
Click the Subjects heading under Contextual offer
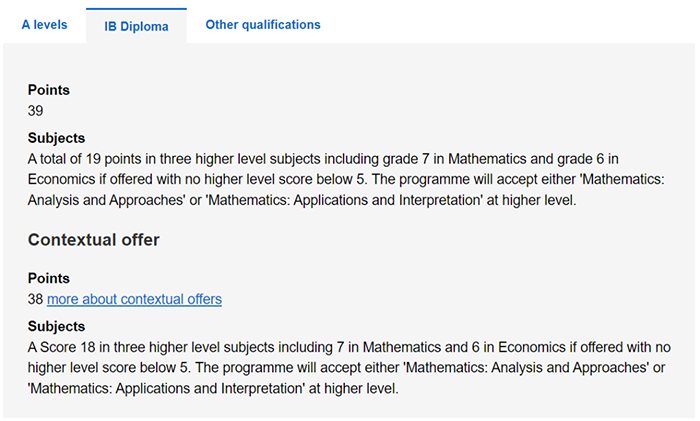(x=56, y=326)
